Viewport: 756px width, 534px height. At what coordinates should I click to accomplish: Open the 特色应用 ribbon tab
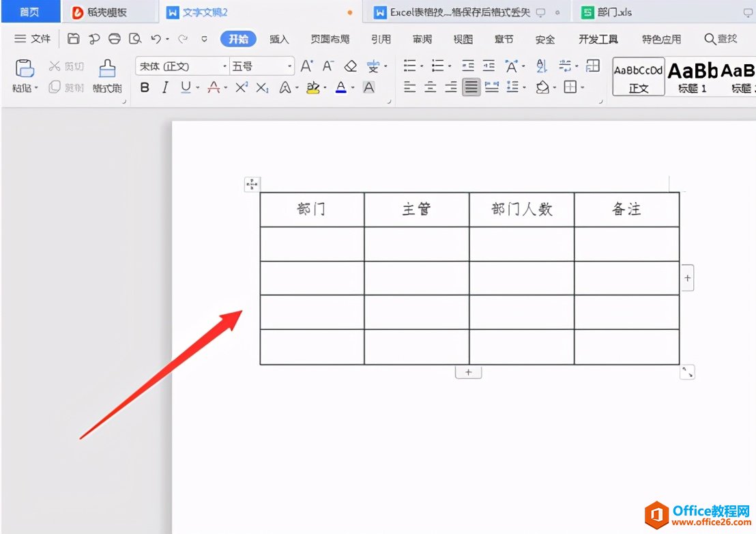(x=662, y=39)
